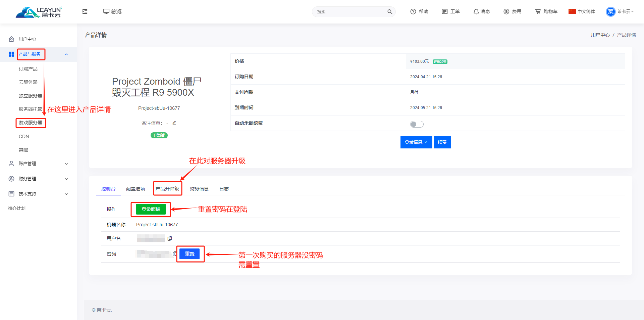Click the 还剩29天 badge
Image resolution: width=644 pixels, height=320 pixels.
440,62
